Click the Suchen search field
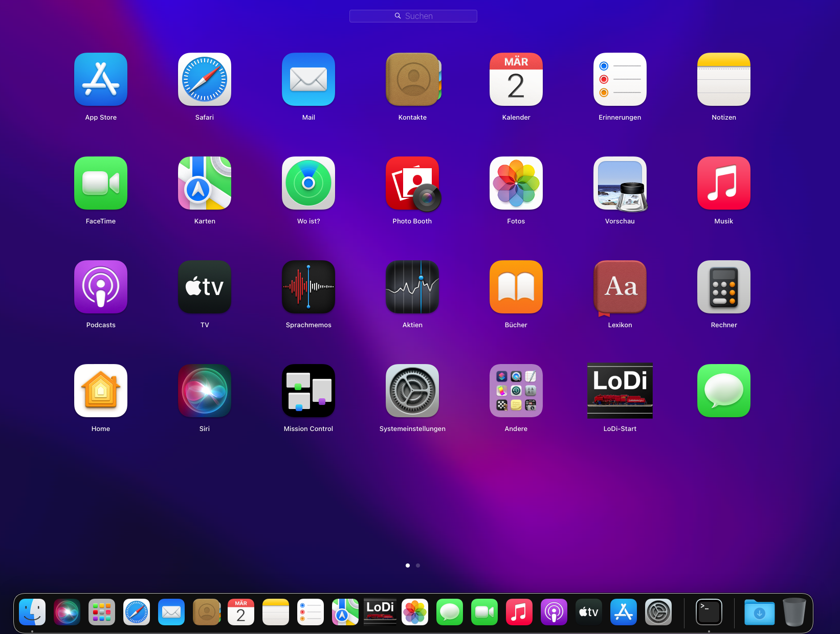840x634 pixels. [413, 16]
